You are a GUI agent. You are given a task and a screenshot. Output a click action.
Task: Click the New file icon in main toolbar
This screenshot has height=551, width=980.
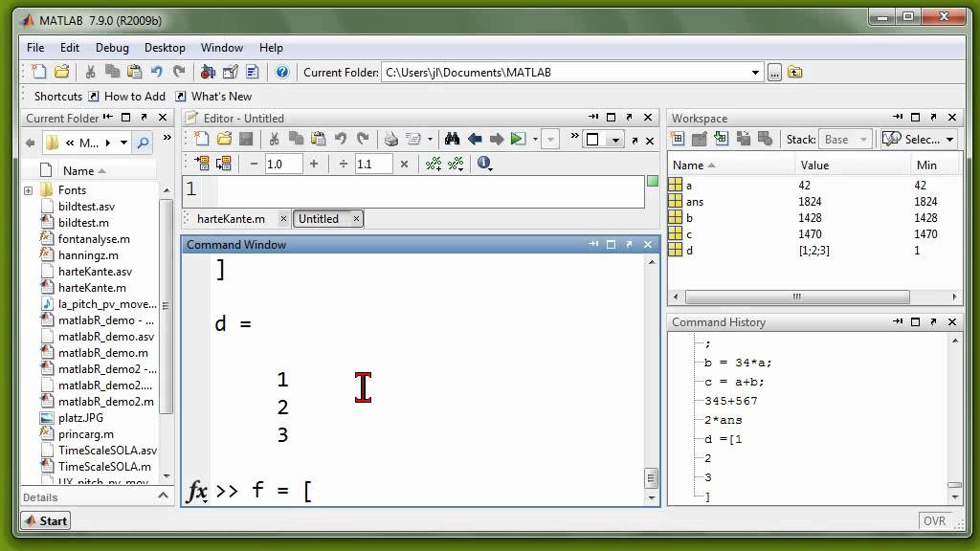(38, 72)
